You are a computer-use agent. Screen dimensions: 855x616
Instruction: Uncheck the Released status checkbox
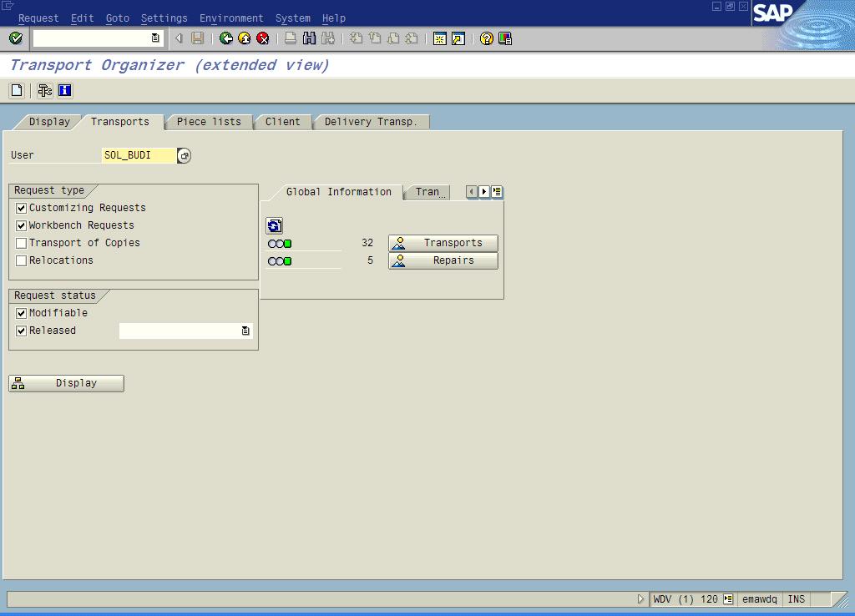pos(22,331)
